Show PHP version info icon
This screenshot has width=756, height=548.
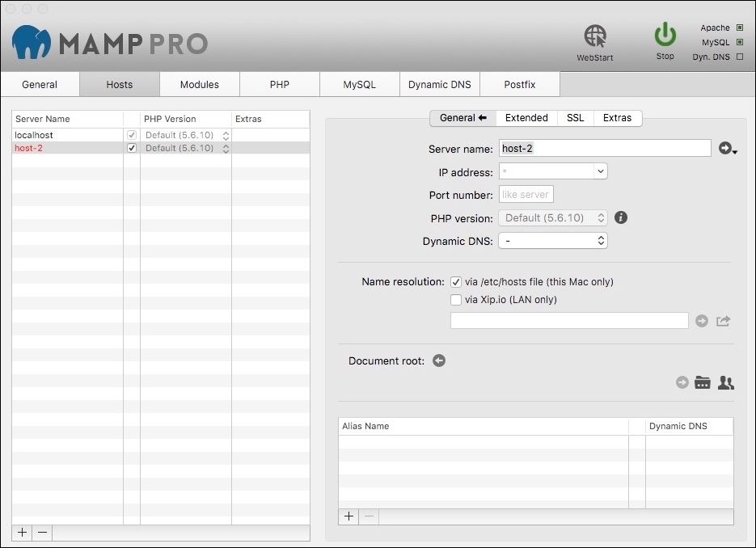point(620,218)
